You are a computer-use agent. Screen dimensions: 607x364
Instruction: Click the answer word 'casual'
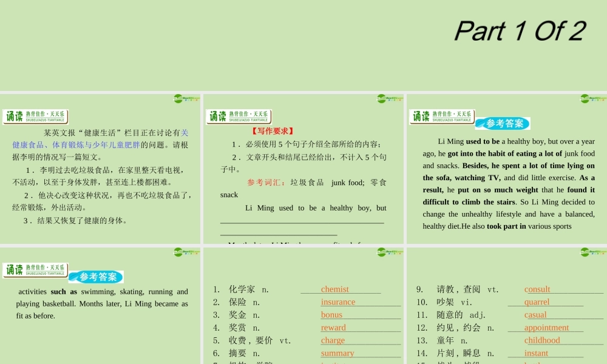(535, 314)
